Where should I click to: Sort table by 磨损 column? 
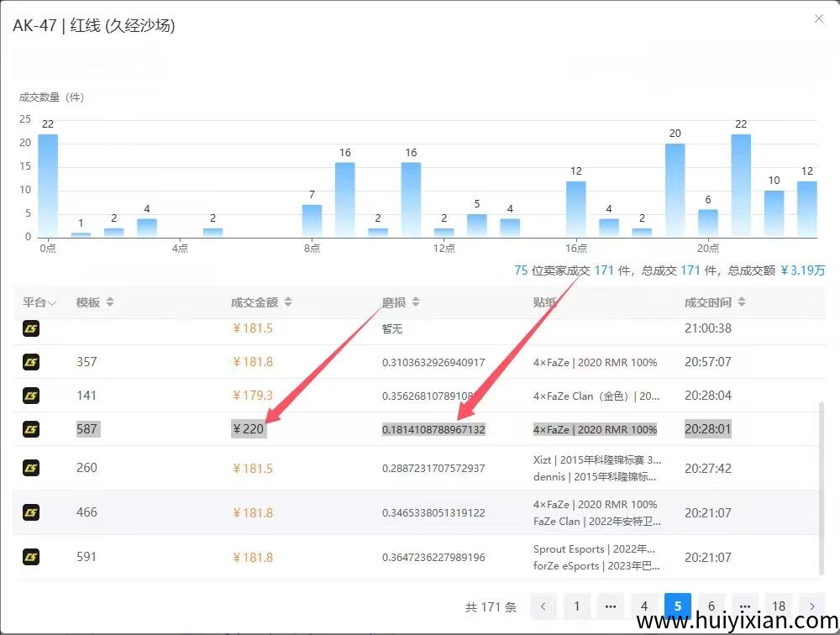point(415,302)
